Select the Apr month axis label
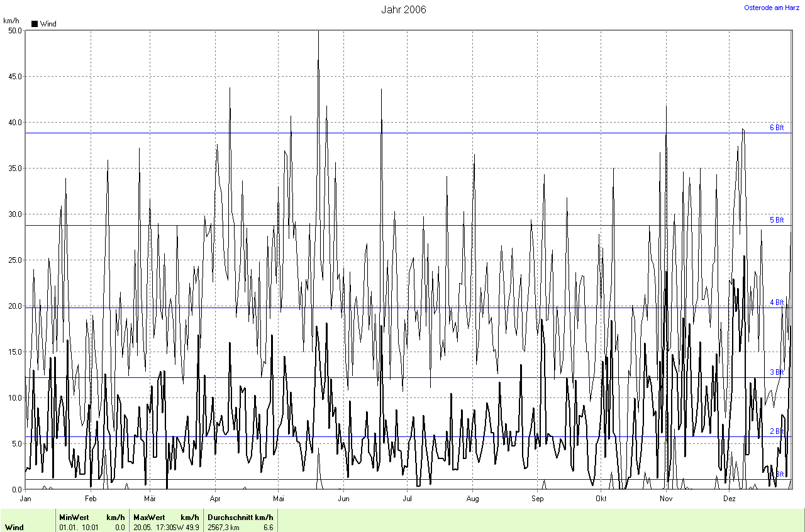 pyautogui.click(x=215, y=499)
